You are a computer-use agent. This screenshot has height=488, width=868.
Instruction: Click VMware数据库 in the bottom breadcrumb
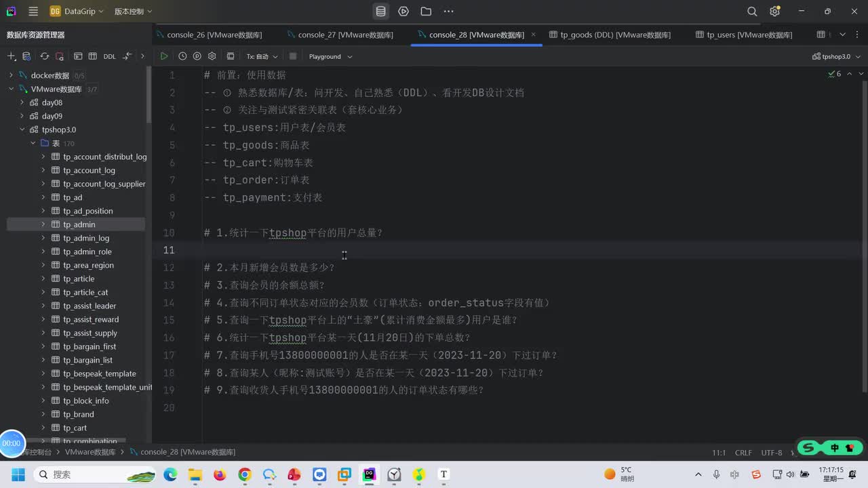point(90,452)
